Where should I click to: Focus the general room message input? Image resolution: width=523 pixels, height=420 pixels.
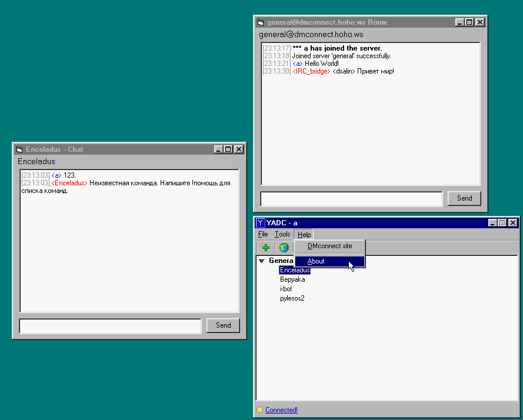pyautogui.click(x=351, y=198)
